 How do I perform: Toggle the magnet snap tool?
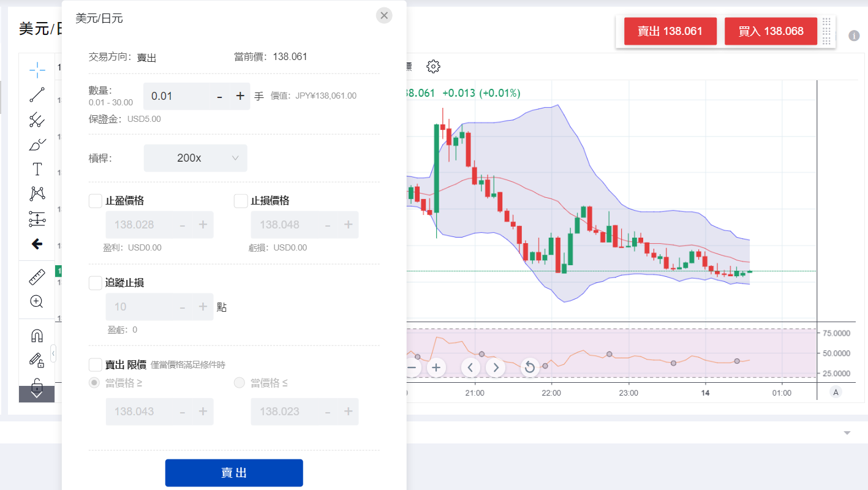pyautogui.click(x=37, y=336)
